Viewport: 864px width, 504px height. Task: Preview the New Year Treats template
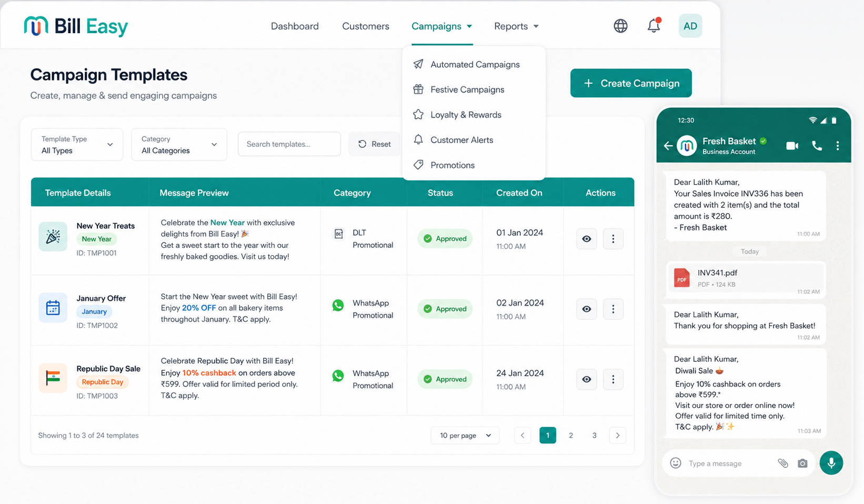pos(587,239)
